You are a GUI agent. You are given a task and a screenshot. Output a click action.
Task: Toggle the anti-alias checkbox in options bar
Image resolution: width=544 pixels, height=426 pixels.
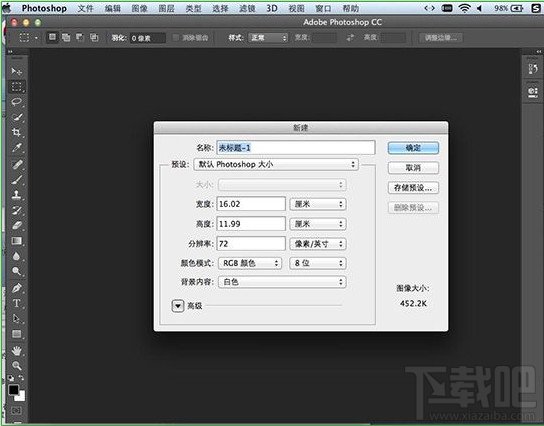pos(176,37)
